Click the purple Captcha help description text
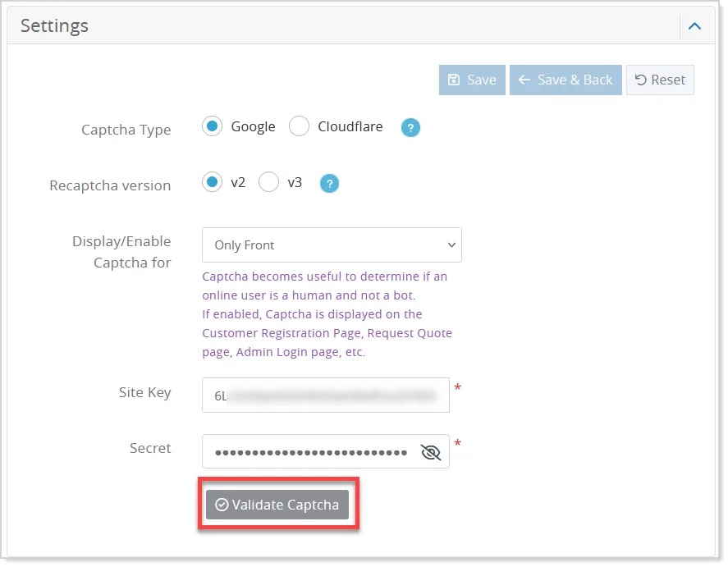Viewport: 728px width, 567px height. click(x=327, y=314)
